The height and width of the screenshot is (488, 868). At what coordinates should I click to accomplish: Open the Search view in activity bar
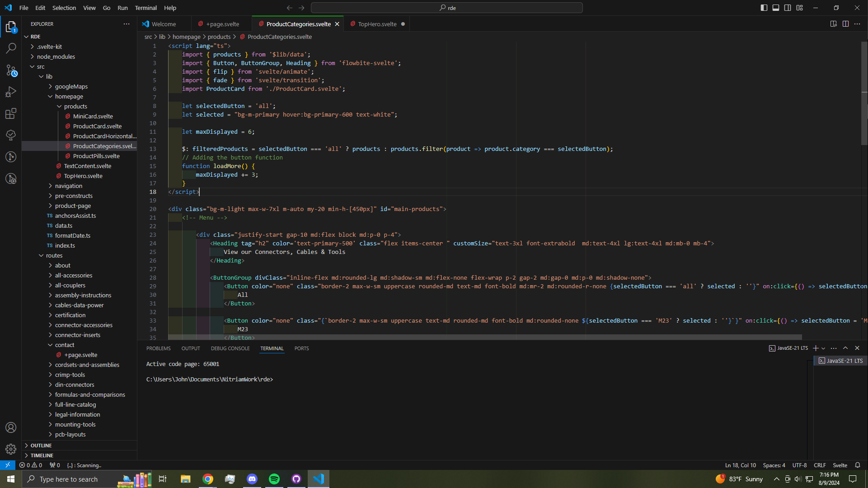click(11, 48)
